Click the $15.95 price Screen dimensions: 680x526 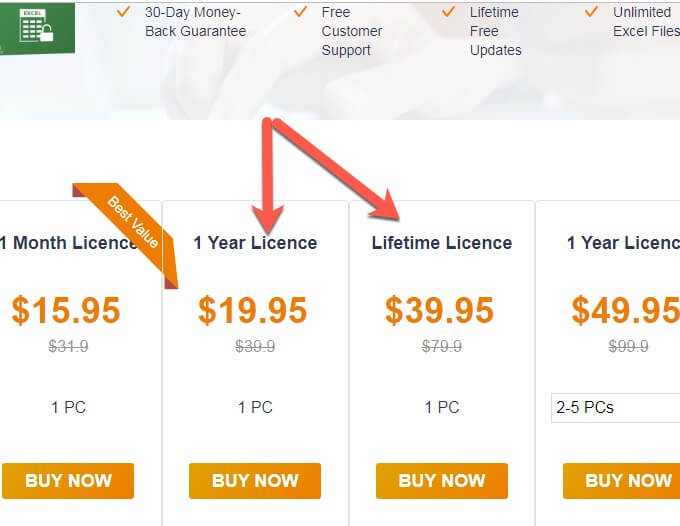coord(66,310)
